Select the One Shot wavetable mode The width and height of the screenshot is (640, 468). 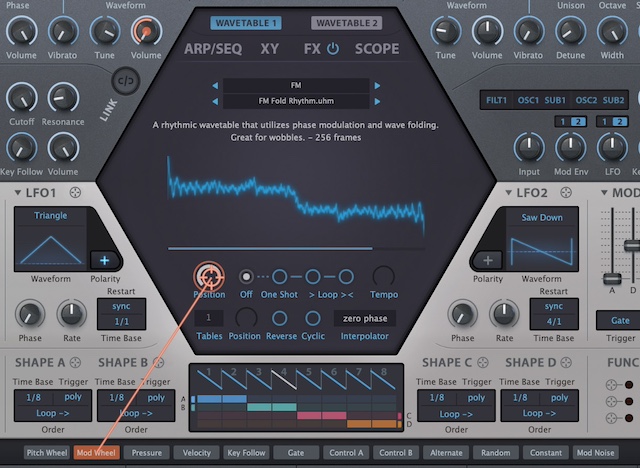280,276
